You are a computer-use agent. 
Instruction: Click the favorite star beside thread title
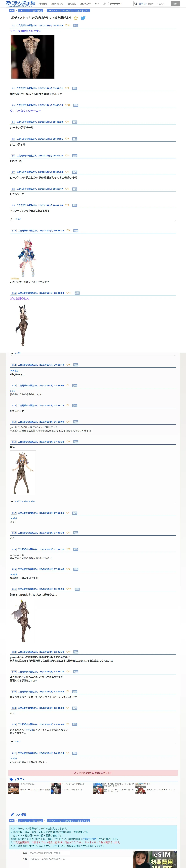point(76,18)
